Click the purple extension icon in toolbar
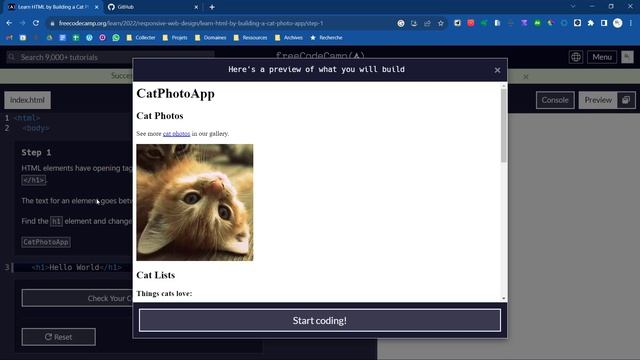 (x=524, y=23)
